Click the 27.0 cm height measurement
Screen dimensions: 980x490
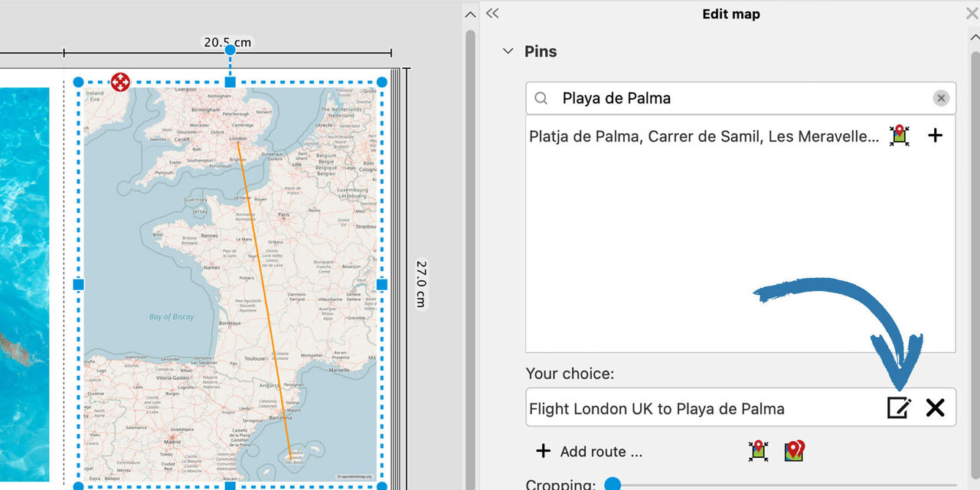pos(421,284)
